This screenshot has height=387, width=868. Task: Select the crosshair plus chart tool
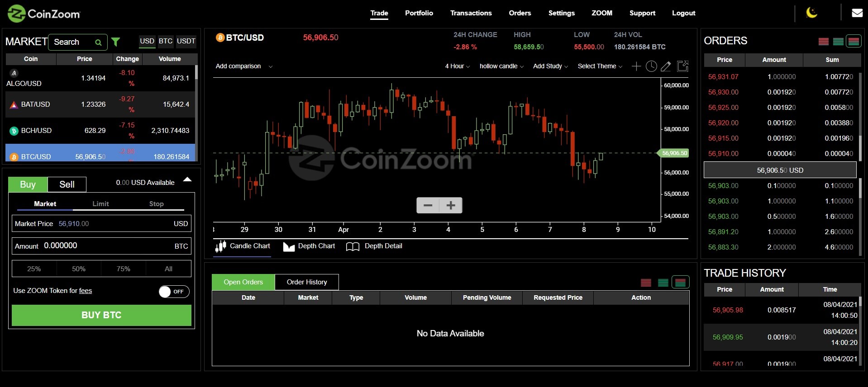(636, 66)
